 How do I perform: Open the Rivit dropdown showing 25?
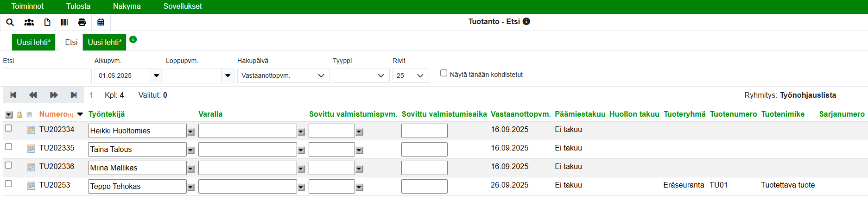(x=411, y=75)
